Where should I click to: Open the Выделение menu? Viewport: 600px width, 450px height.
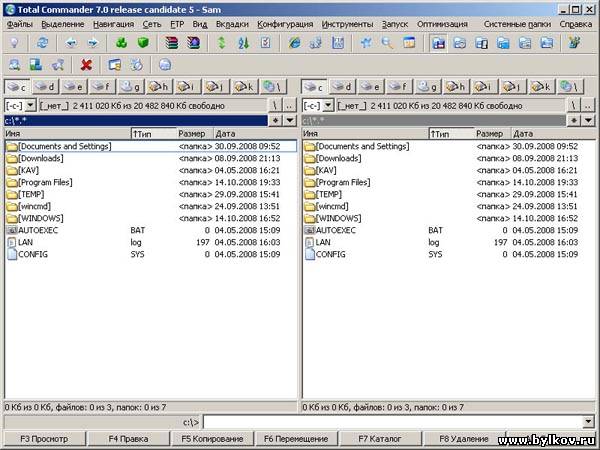(62, 24)
